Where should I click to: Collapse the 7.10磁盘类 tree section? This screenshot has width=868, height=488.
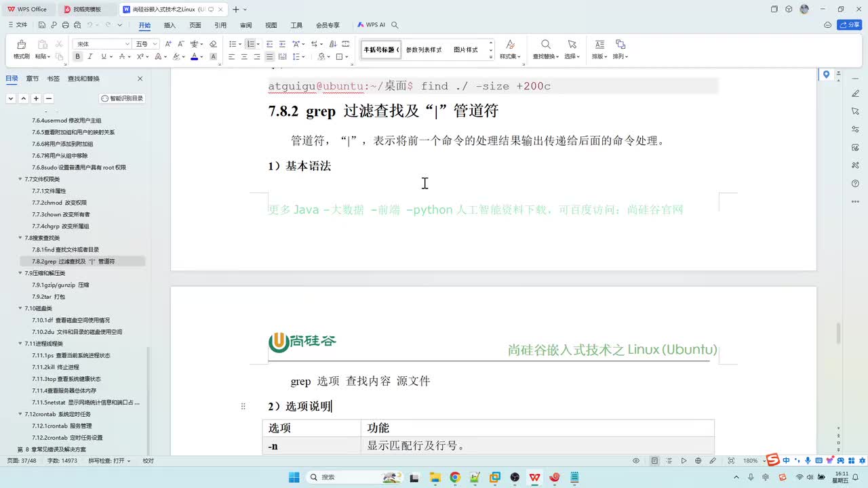pyautogui.click(x=20, y=308)
